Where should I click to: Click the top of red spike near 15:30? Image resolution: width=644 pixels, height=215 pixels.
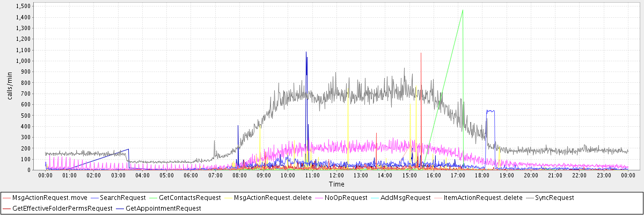point(421,53)
